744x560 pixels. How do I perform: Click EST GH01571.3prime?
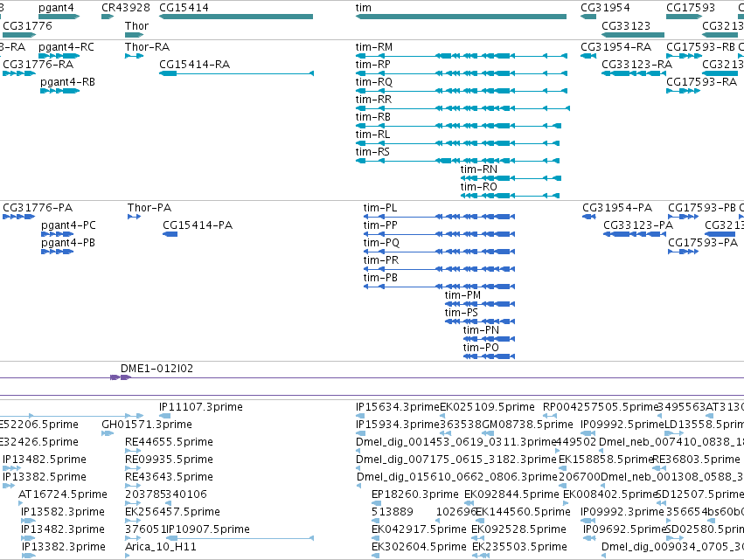pos(108,433)
